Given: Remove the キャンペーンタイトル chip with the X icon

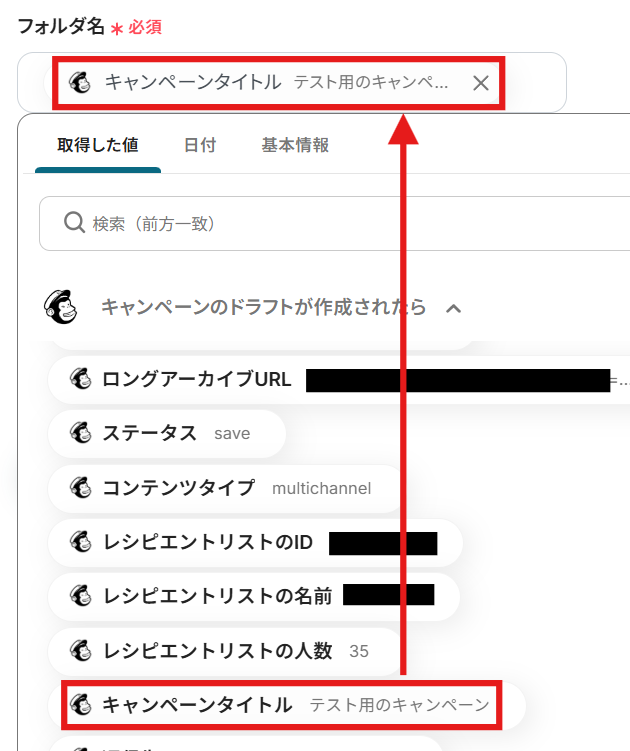Looking at the screenshot, I should tap(481, 83).
